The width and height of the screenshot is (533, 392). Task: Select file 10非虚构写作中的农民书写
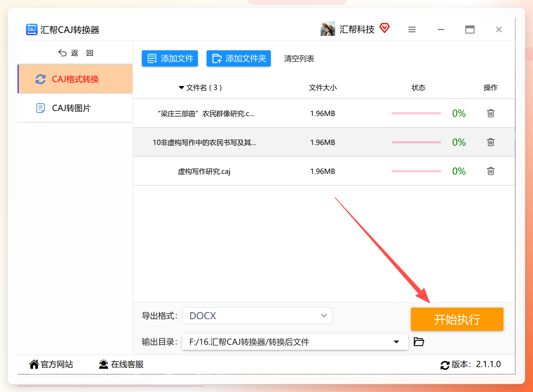coord(204,143)
